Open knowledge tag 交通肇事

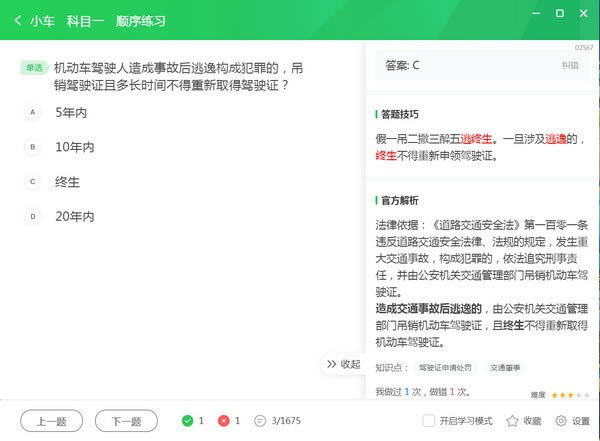tap(505, 368)
